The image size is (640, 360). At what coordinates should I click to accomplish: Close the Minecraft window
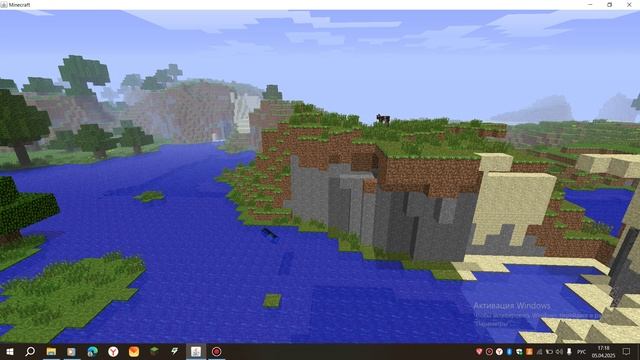[x=629, y=4]
